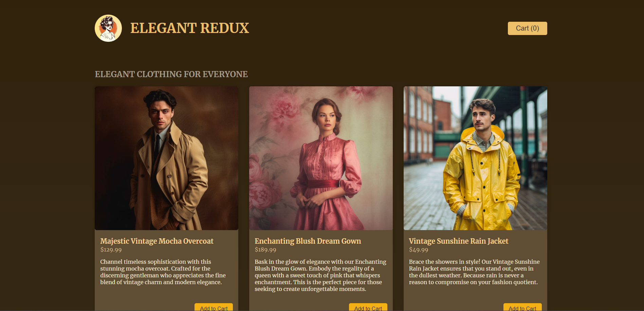644x311 pixels.
Task: Click the Vintage Sunshine Rain Jacket card
Action: [x=475, y=296]
